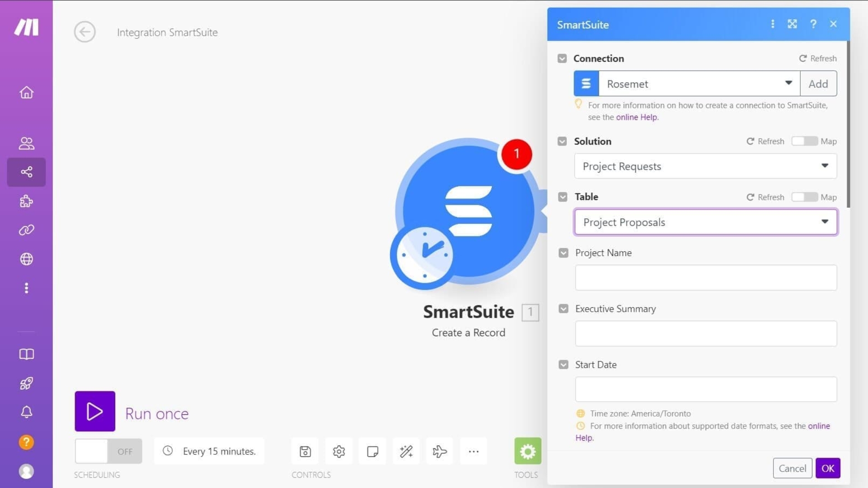Click the Templates puzzle icon in sidebar
This screenshot has width=868, height=488.
pos(26,201)
